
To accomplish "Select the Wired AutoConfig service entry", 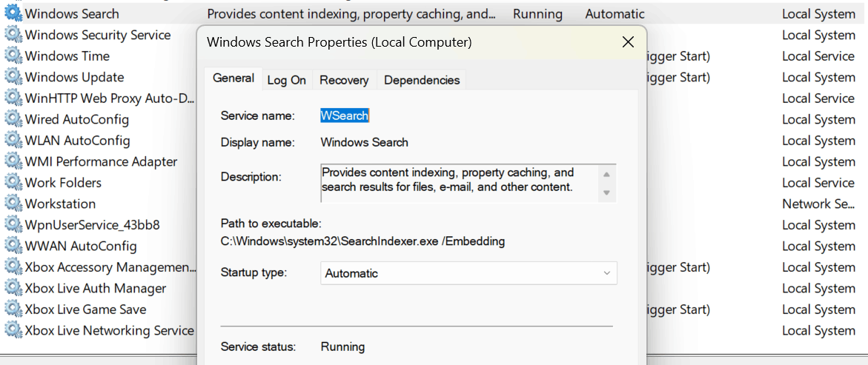I will pyautogui.click(x=77, y=119).
